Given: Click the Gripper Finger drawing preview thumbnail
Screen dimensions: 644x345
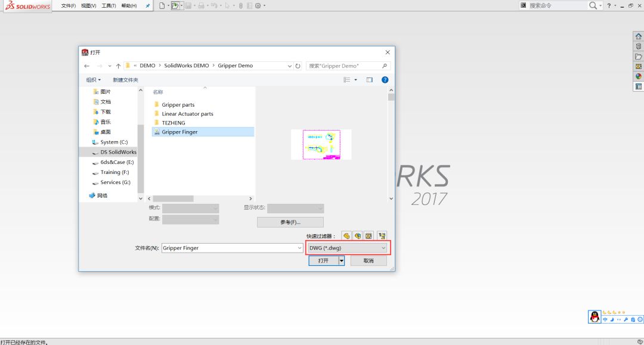Looking at the screenshot, I should click(321, 144).
